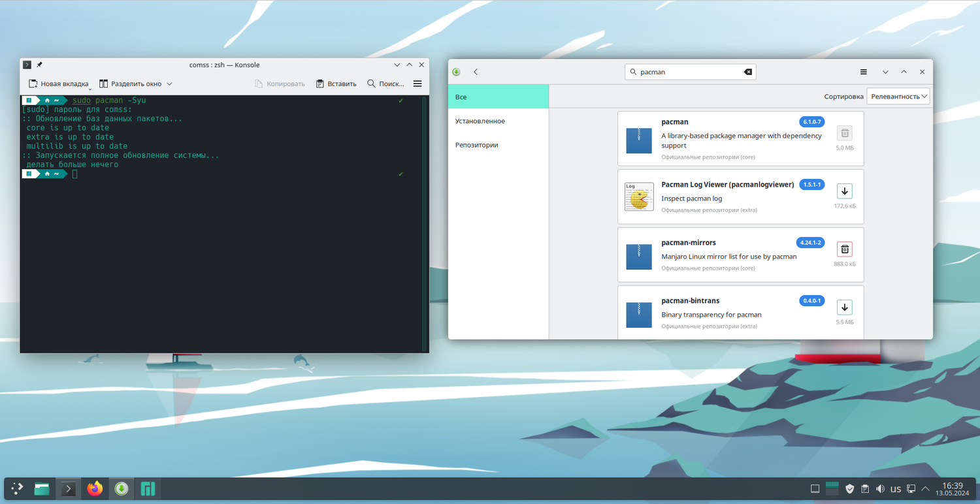Open the Konsole hamburger menu
980x504 pixels.
pyautogui.click(x=417, y=84)
